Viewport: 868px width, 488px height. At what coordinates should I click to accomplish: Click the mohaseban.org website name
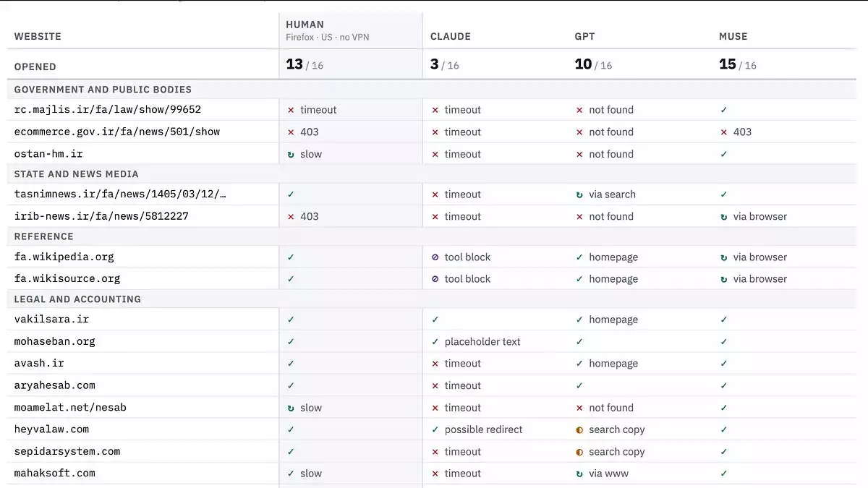tap(55, 341)
